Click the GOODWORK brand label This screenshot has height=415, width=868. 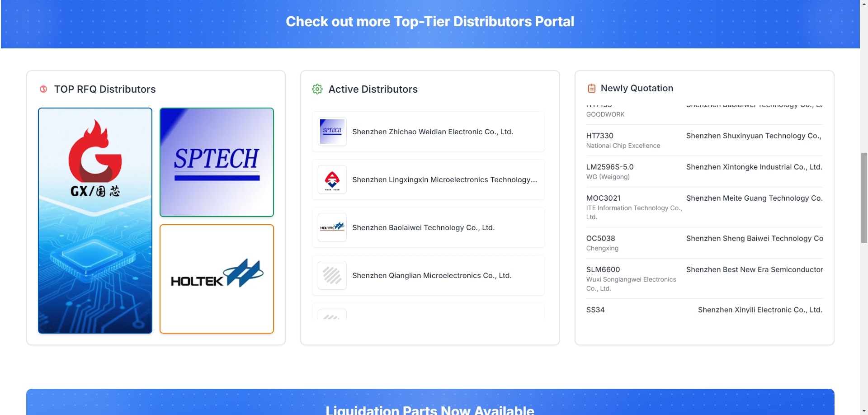[605, 114]
